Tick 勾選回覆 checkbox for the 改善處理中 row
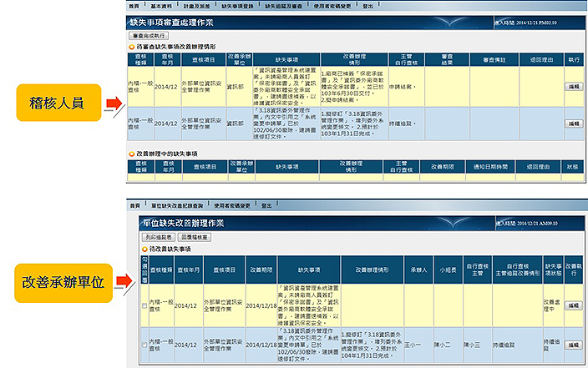This screenshot has width=588, height=368. (144, 306)
